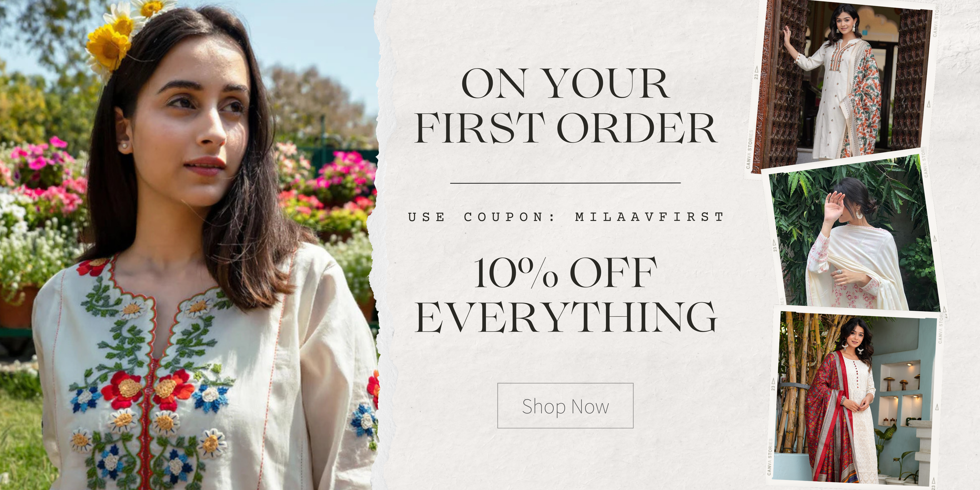Click the horizontal divider line under headline
Image resolution: width=980 pixels, height=490 pixels.
point(565,183)
